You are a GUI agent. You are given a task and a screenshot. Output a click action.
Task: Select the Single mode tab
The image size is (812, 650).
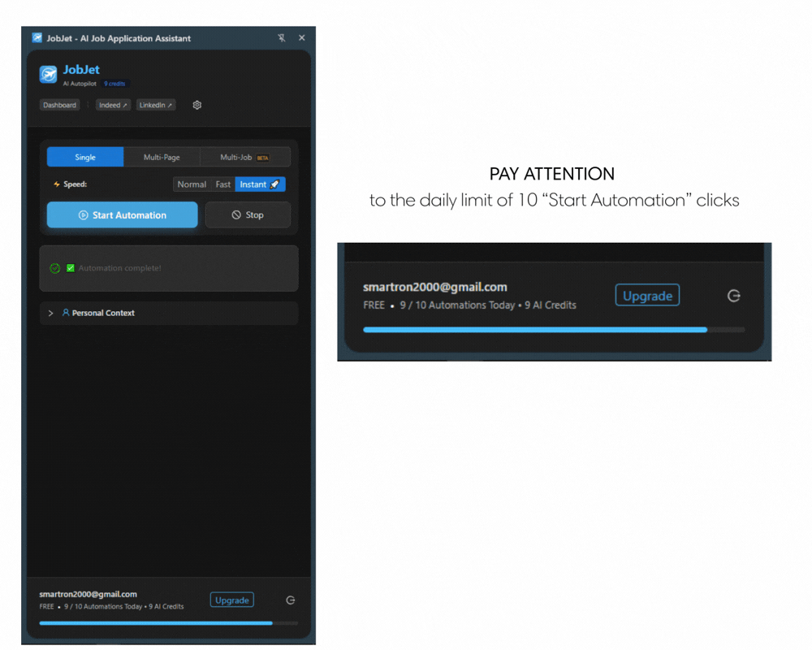[85, 157]
